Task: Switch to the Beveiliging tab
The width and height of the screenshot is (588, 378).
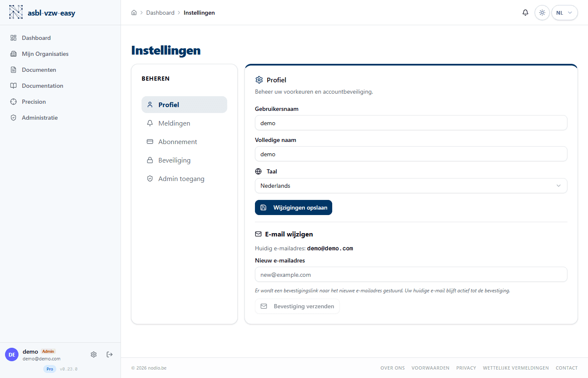Action: [184, 160]
